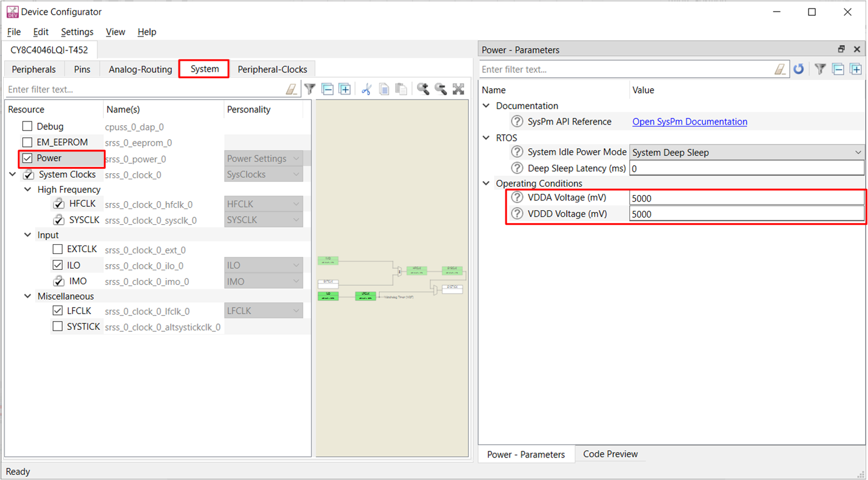This screenshot has height=480, width=868.
Task: Switch to the Code Preview tab
Action: click(610, 454)
